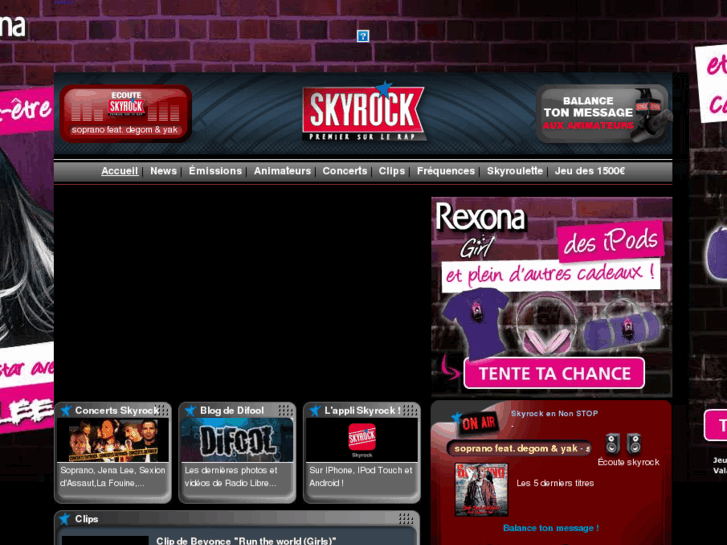The image size is (727, 545).
Task: Open the Blog de Difool panel title
Action: 232,410
